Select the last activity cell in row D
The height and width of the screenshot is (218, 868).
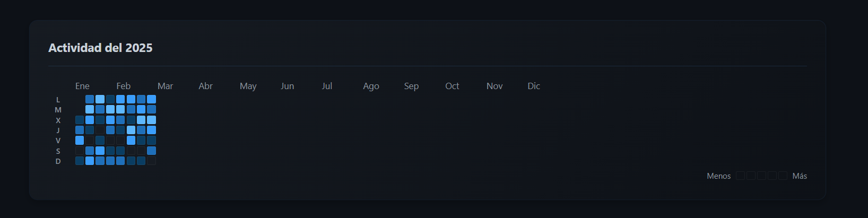(151, 161)
